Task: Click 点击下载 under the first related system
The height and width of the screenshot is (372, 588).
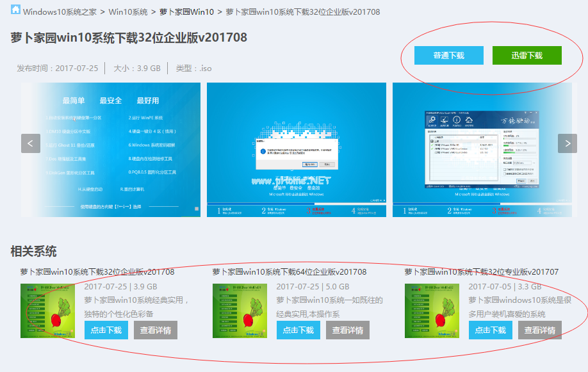Action: click(x=106, y=331)
